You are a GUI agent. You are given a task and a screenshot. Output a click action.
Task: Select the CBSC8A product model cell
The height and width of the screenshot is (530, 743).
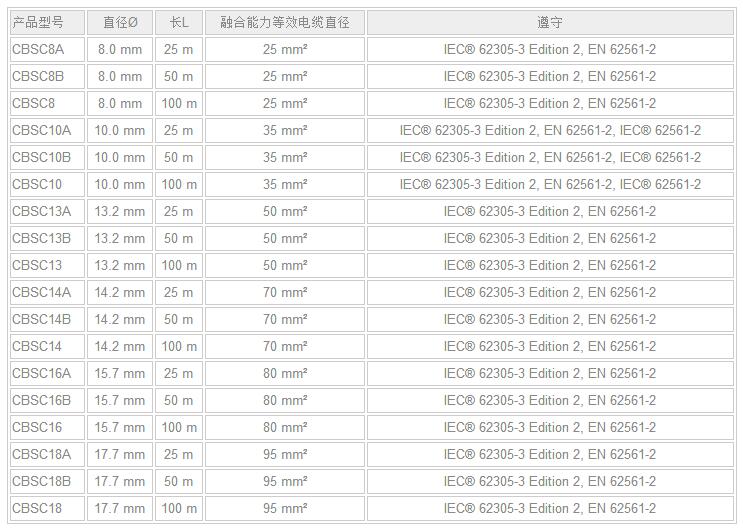pyautogui.click(x=38, y=49)
